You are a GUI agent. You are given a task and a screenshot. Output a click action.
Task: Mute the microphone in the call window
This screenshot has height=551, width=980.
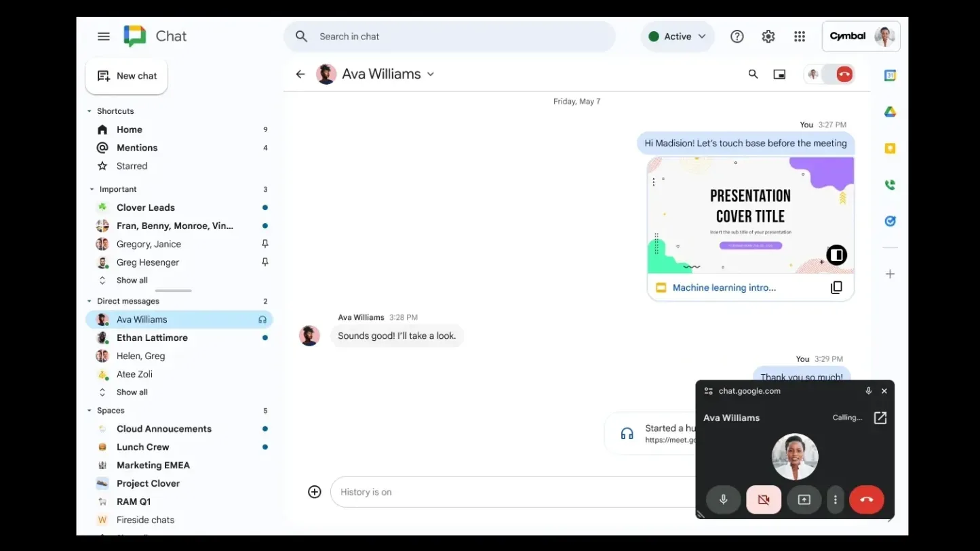tap(724, 500)
